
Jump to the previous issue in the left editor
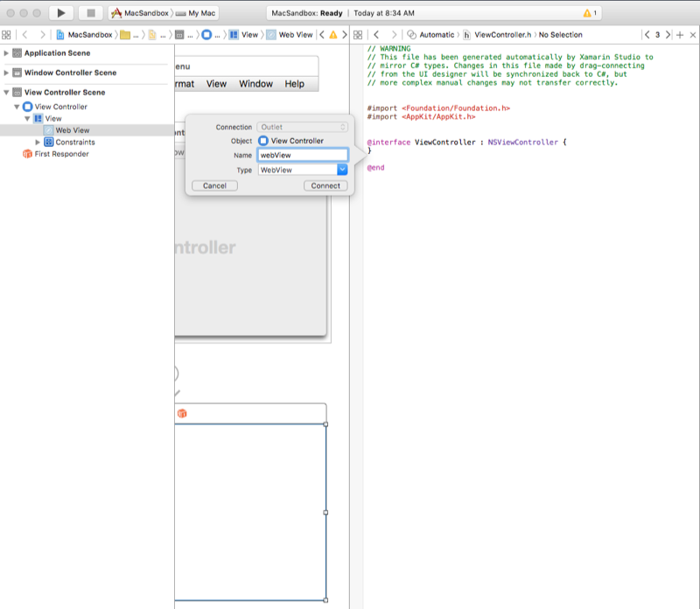pos(322,35)
